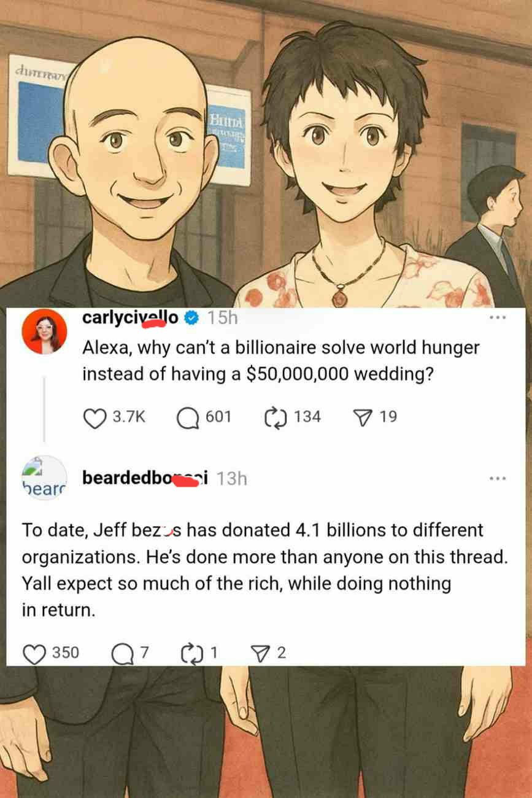Like the beardedbo reply with heart icon
This screenshot has width=532, height=798.
pos(33,653)
